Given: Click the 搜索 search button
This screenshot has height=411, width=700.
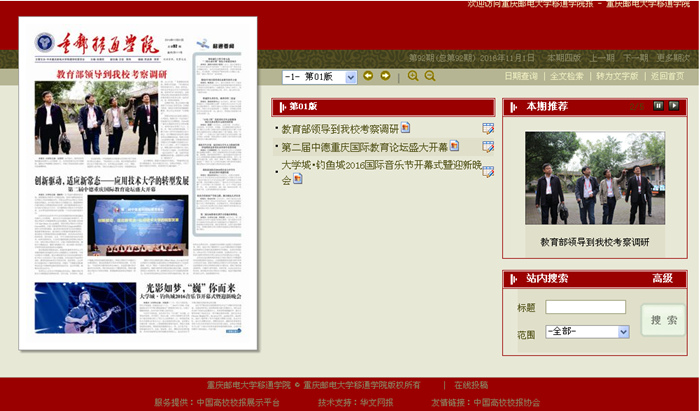Looking at the screenshot, I should pos(664,320).
